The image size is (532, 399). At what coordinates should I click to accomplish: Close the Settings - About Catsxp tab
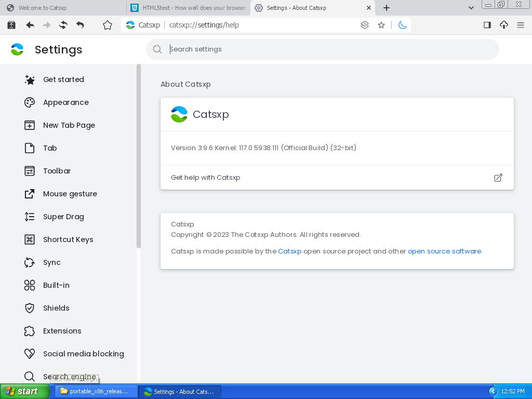pyautogui.click(x=369, y=8)
